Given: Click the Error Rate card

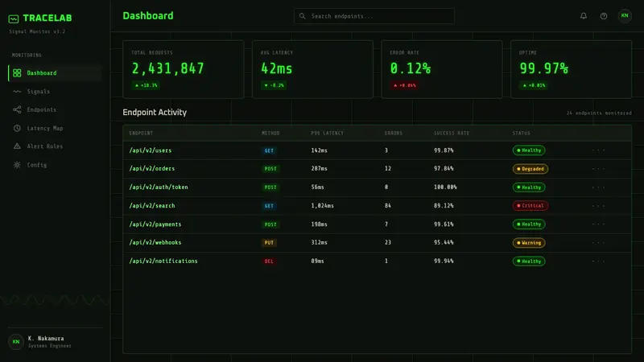Looking at the screenshot, I should [442, 69].
